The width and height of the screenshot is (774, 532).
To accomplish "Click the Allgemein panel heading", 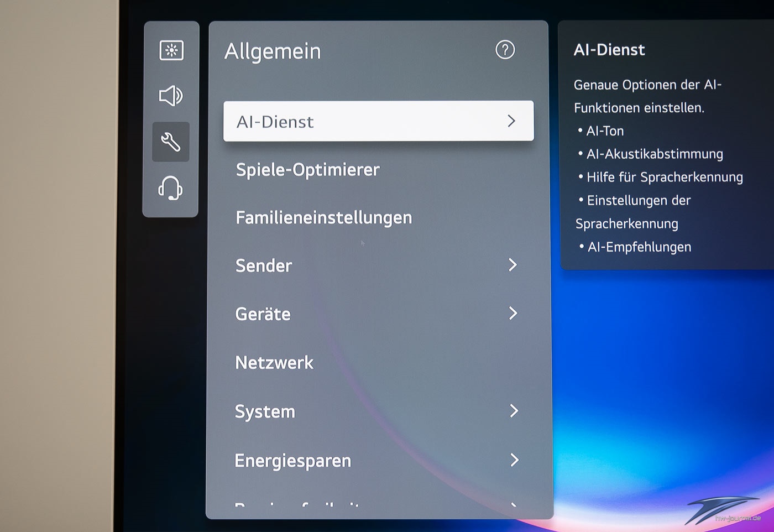I will tap(273, 51).
